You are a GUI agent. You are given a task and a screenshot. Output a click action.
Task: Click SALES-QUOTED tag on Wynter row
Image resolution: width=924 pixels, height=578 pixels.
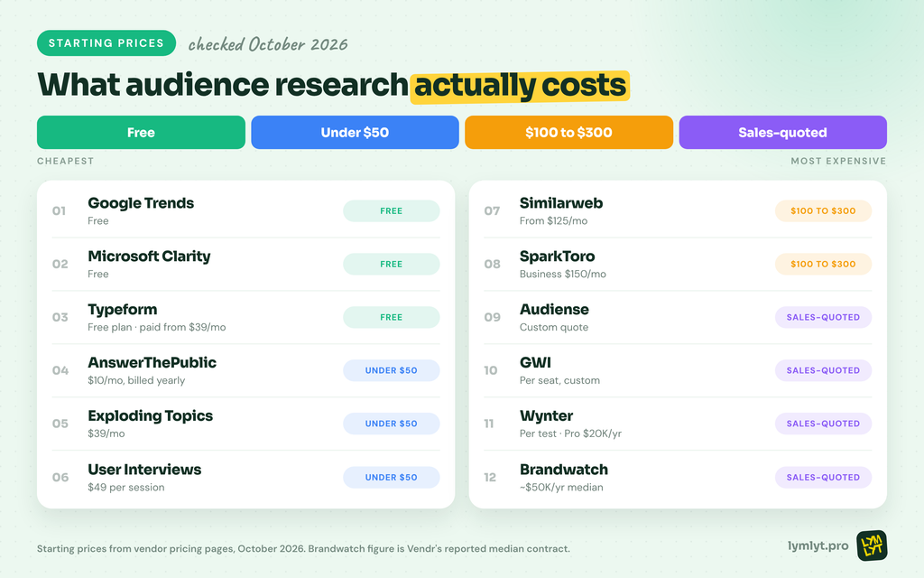tap(823, 424)
